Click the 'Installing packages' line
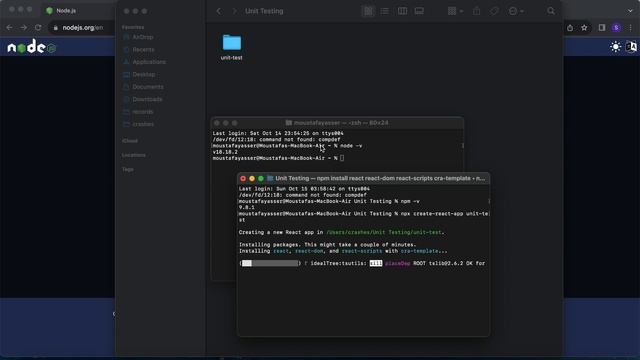The height and width of the screenshot is (360, 640). pos(327,245)
